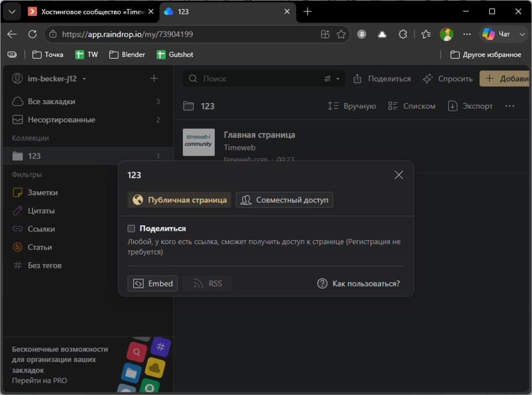Reload the page
This screenshot has width=532, height=395.
coord(32,35)
